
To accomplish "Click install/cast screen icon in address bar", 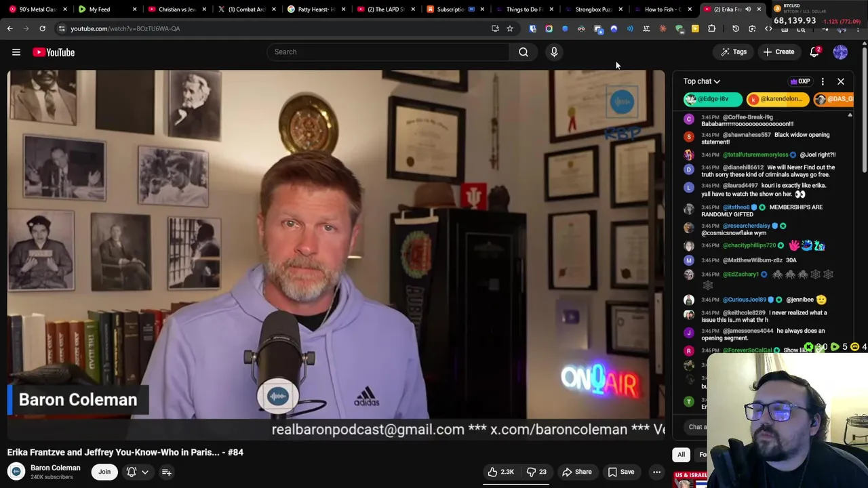I will click(x=495, y=28).
